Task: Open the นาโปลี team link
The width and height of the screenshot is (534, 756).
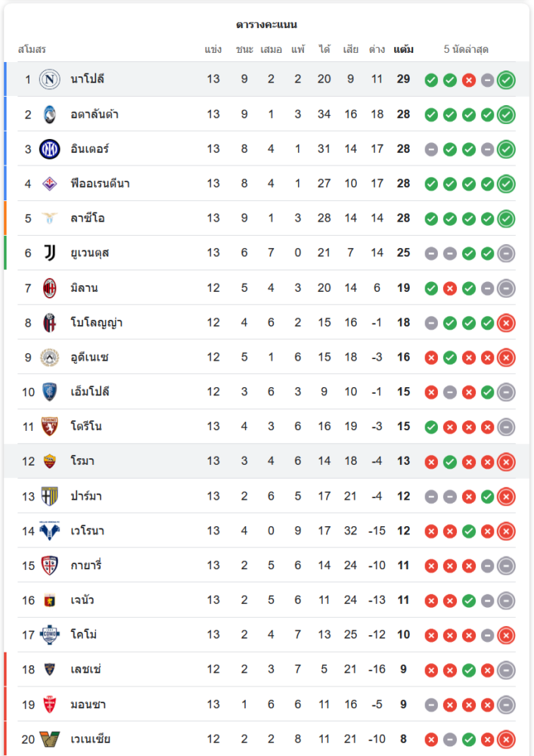Action: (87, 79)
